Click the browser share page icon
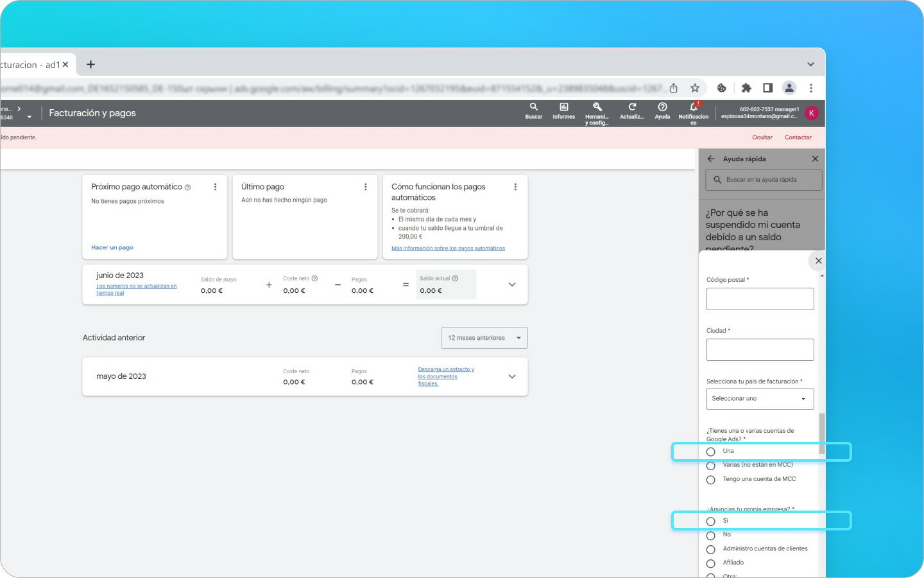This screenshot has width=924, height=578. point(673,88)
